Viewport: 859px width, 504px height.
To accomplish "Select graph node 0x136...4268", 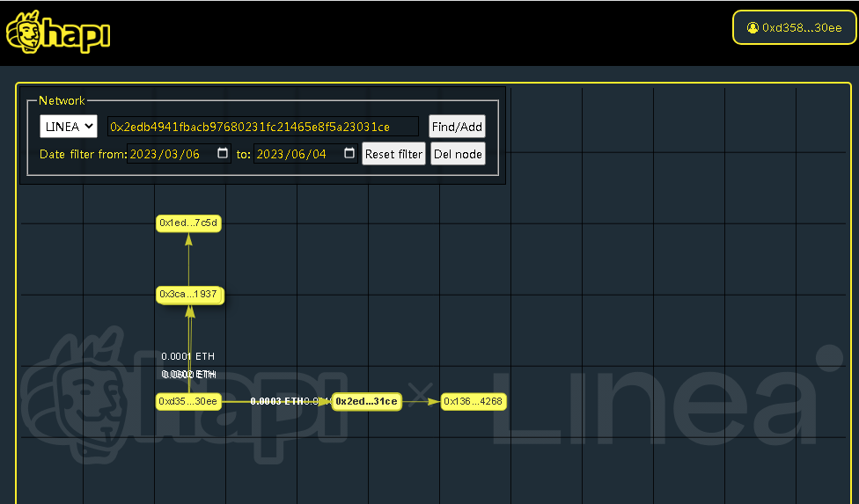I will [x=474, y=402].
